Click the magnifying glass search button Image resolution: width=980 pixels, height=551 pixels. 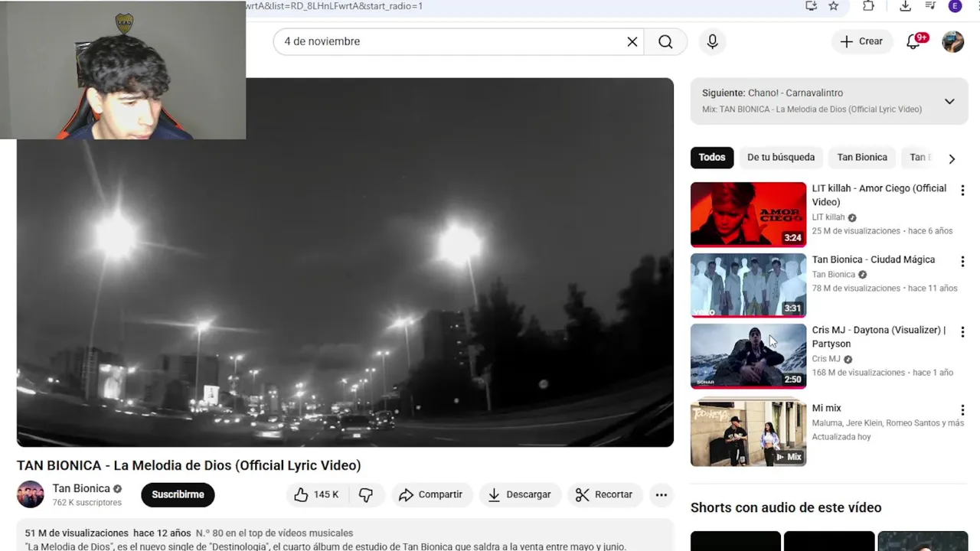click(665, 41)
